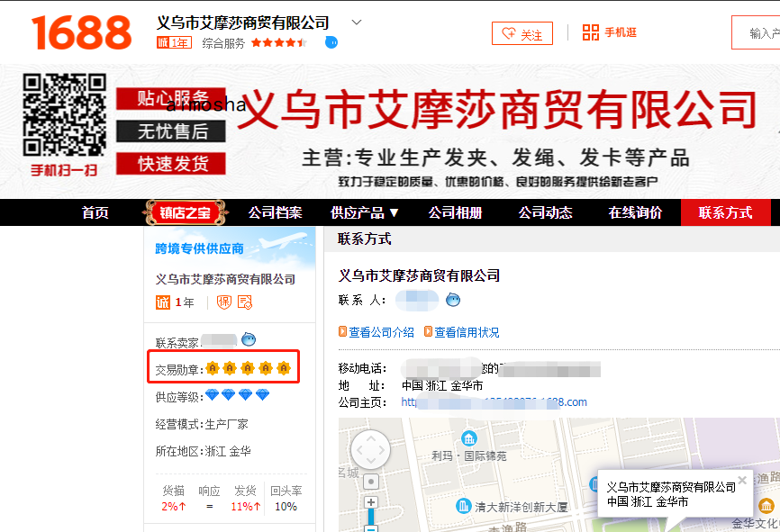Click the 保 guarantee shield icon

point(224,302)
